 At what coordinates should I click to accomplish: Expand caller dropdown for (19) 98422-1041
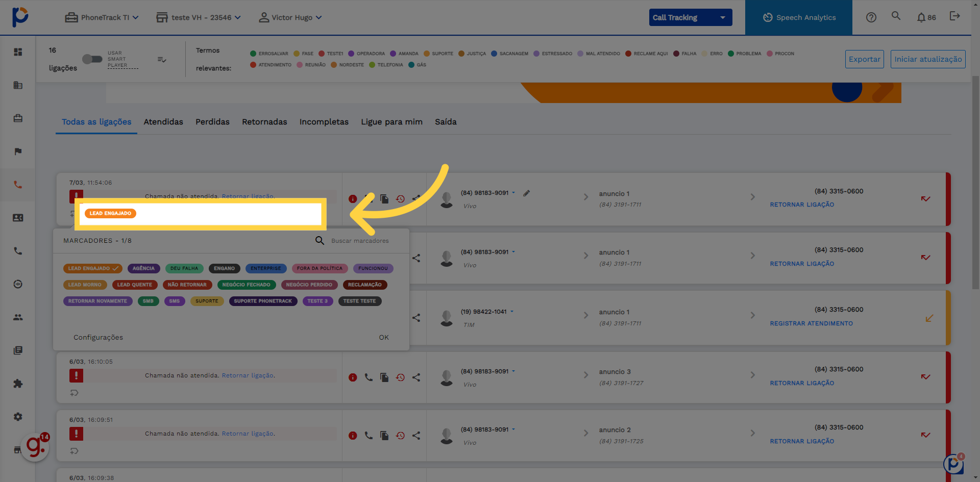512,311
